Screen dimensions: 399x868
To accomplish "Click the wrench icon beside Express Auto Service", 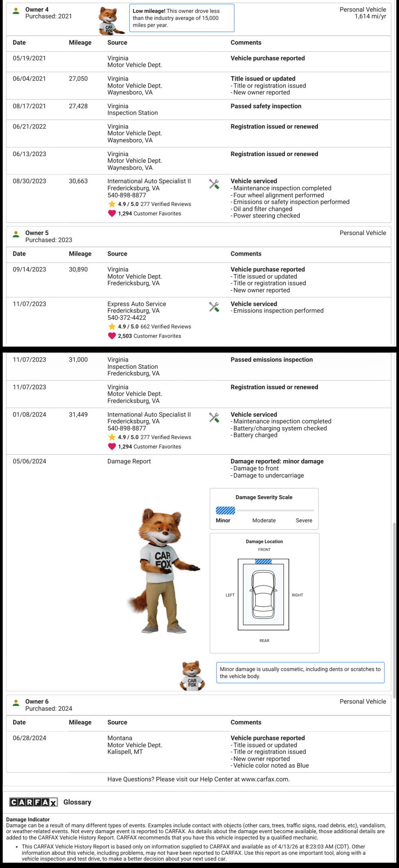I will click(x=214, y=307).
